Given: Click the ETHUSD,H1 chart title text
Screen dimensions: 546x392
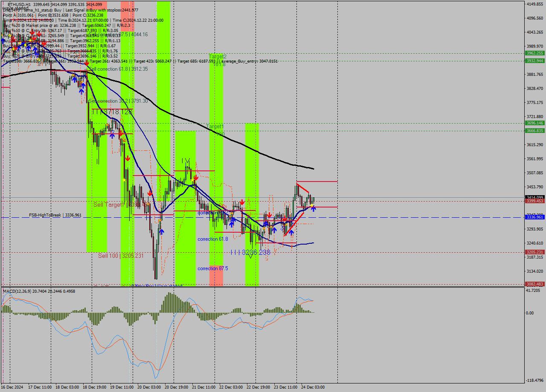Looking at the screenshot, I should pyautogui.click(x=19, y=4).
